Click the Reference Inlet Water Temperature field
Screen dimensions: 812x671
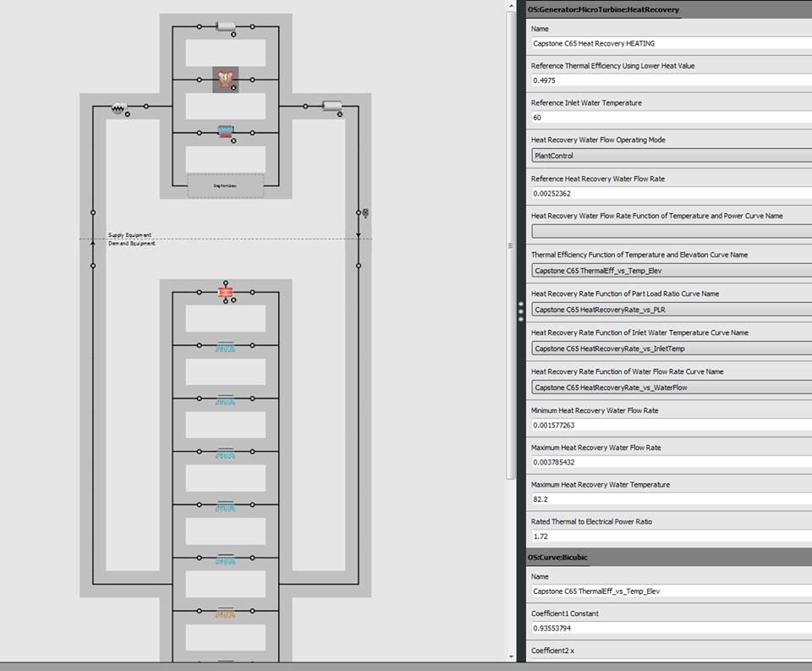point(672,118)
